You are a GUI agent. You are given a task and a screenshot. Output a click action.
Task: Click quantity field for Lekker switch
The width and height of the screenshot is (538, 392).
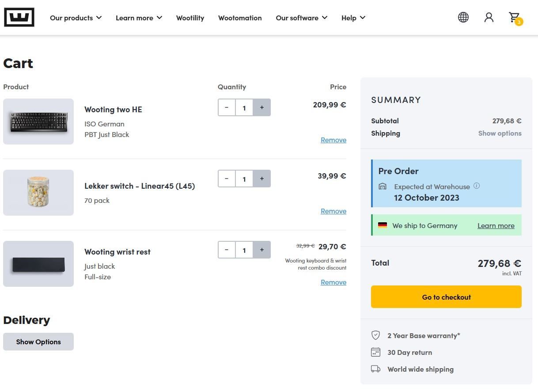[x=244, y=179]
